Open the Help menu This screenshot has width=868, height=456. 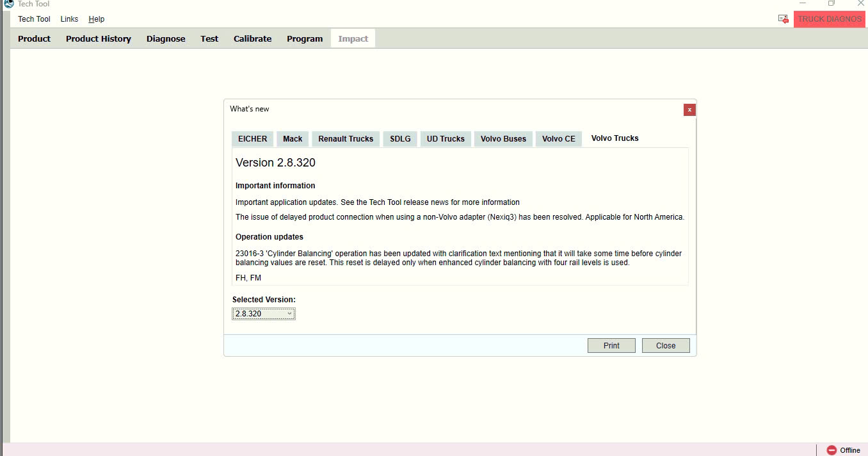(x=97, y=19)
